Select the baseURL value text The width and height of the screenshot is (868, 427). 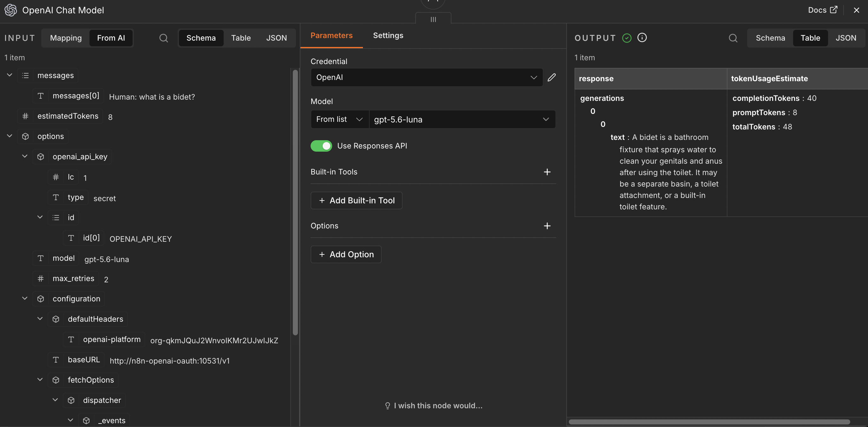coord(169,361)
